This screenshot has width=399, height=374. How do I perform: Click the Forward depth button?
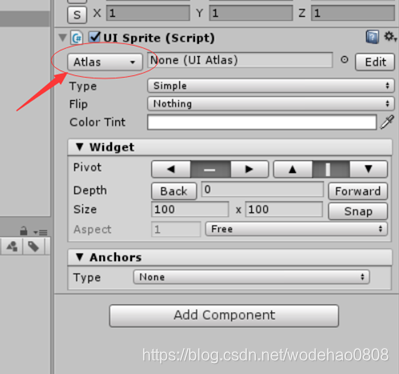[358, 191]
